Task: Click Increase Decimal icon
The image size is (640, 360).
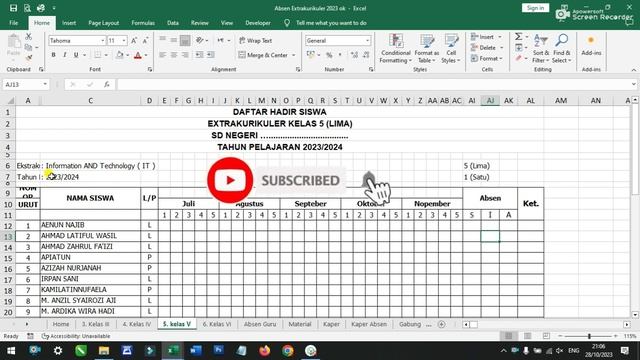Action: 354,55
